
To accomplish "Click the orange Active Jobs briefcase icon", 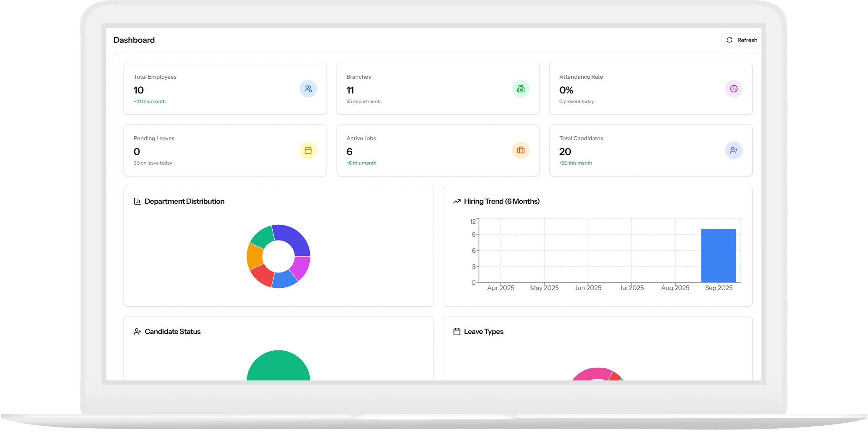I will pos(520,150).
